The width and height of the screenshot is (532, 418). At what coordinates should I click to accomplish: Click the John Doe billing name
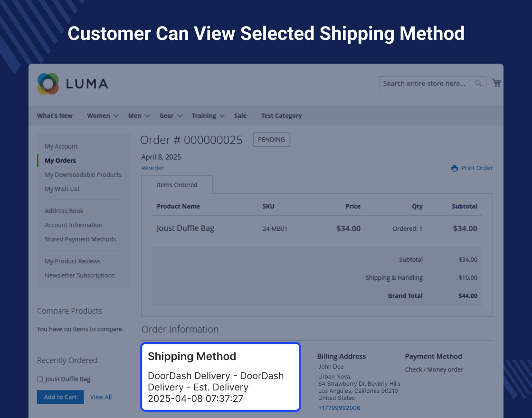click(x=331, y=367)
